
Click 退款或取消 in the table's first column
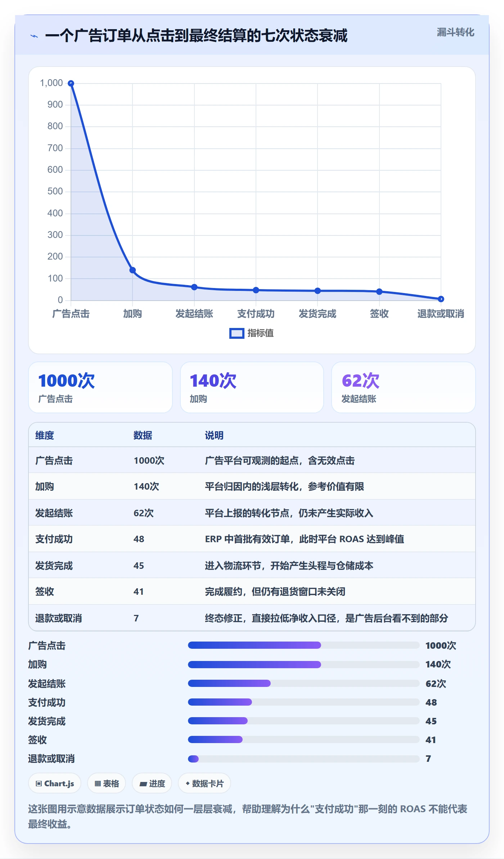click(59, 618)
